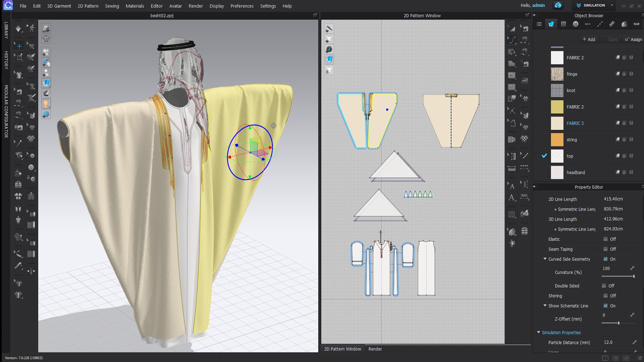This screenshot has width=644, height=362.
Task: Uncheck Curved Side Geometry checkbox
Action: (x=605, y=259)
